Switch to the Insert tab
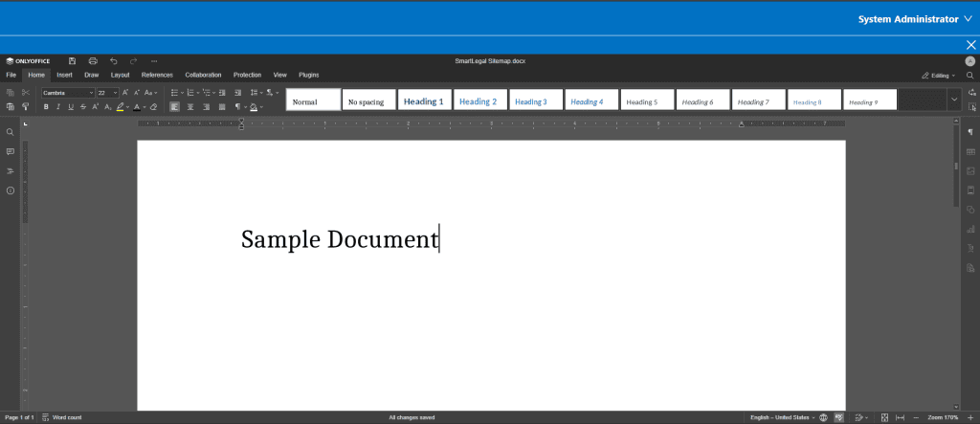This screenshot has width=980, height=424. click(64, 75)
